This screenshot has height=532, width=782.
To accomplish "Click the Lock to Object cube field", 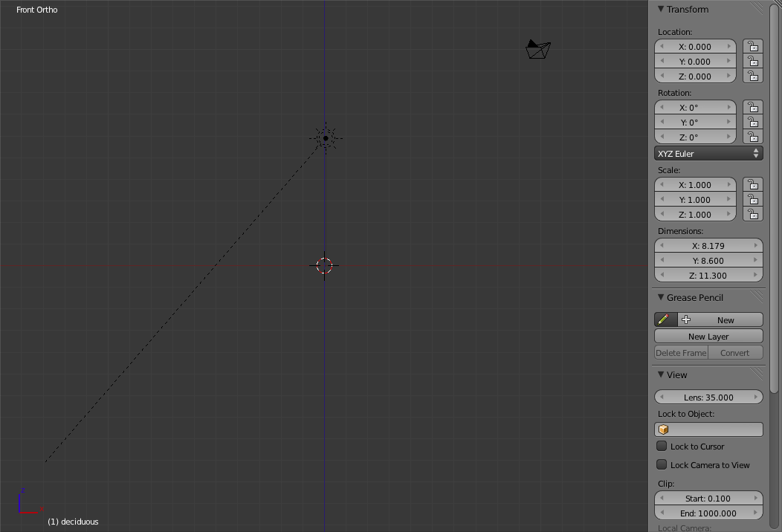I will click(x=708, y=429).
